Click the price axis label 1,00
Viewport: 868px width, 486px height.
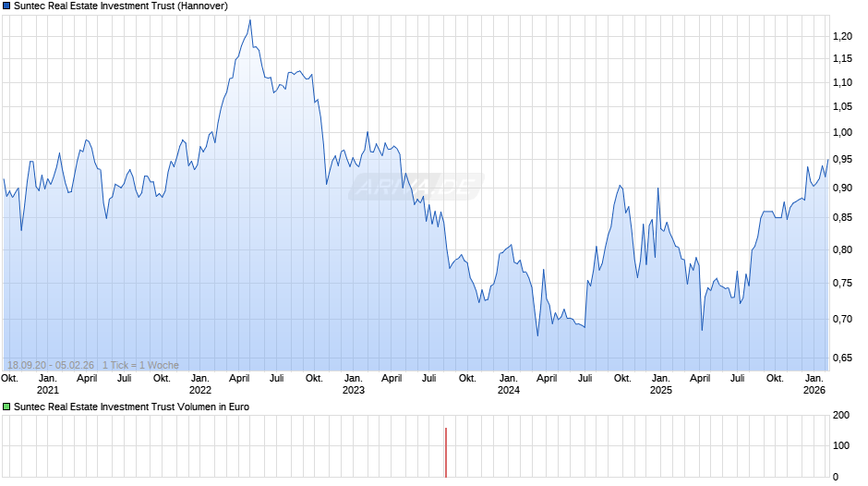842,132
